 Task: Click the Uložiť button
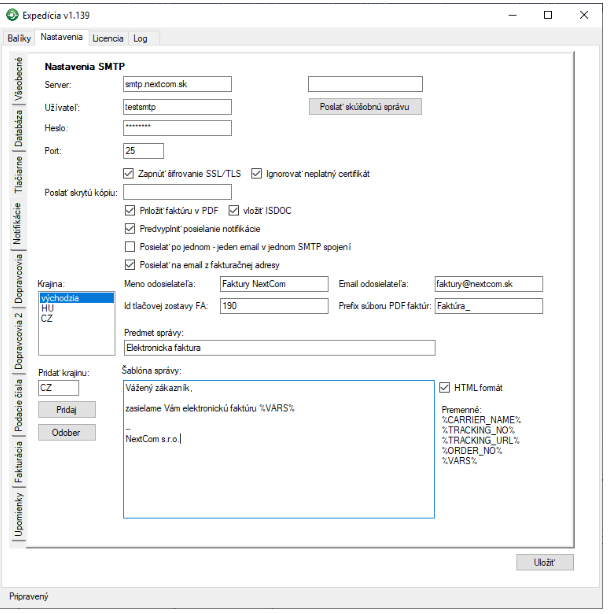(544, 562)
